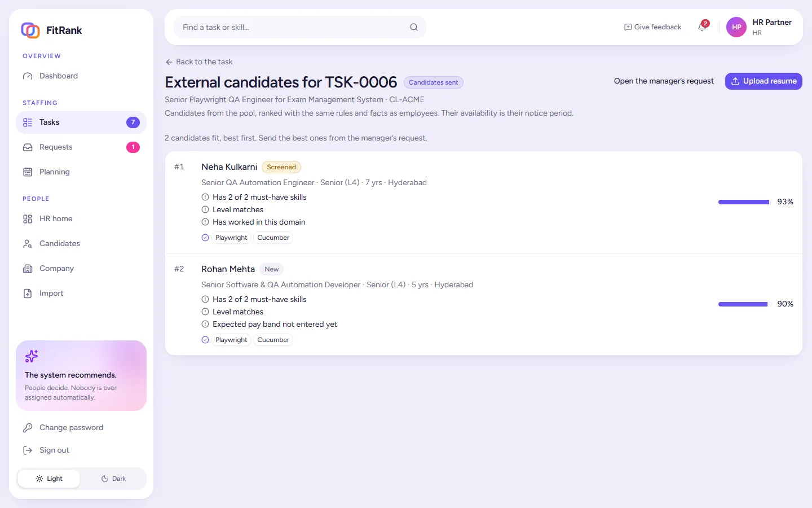Image resolution: width=812 pixels, height=508 pixels.
Task: Click info icon beside "Expected pay band not entered yet"
Action: pos(205,325)
